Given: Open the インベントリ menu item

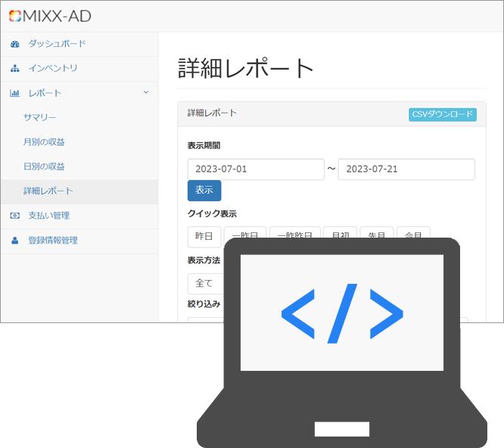Looking at the screenshot, I should click(x=53, y=69).
